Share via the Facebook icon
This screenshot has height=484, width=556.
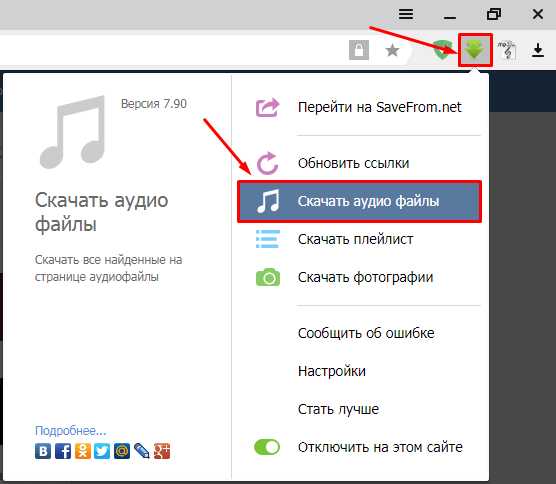pyautogui.click(x=63, y=451)
